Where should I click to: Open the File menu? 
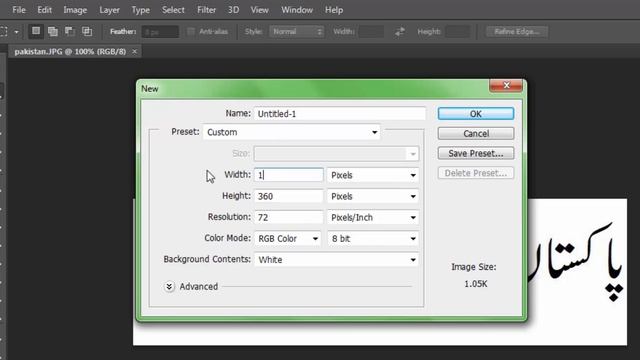pos(19,10)
